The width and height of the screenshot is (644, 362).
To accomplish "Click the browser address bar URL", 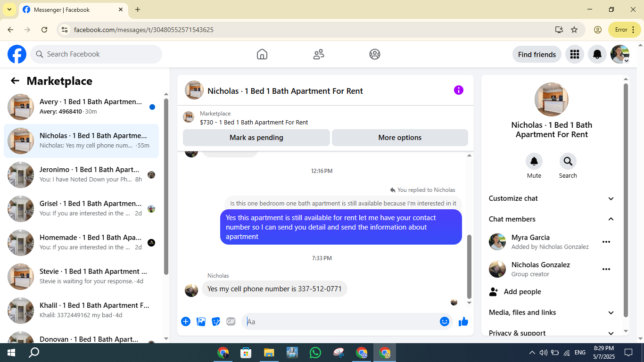I will pos(144,30).
